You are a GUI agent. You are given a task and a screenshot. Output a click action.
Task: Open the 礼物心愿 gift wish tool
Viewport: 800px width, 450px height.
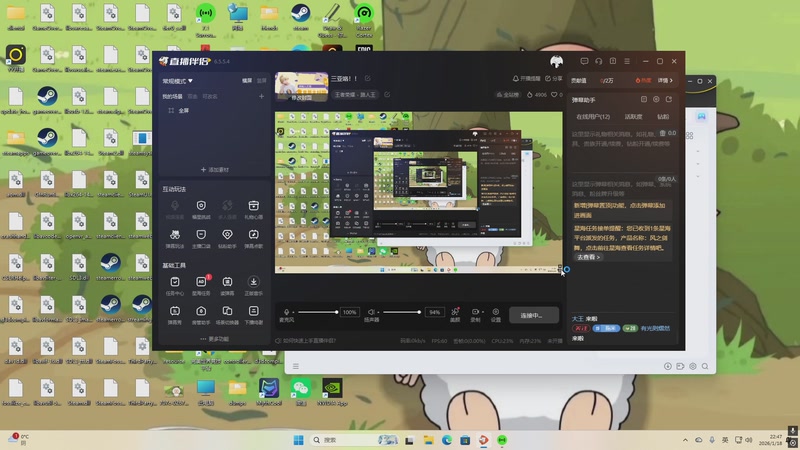(253, 209)
